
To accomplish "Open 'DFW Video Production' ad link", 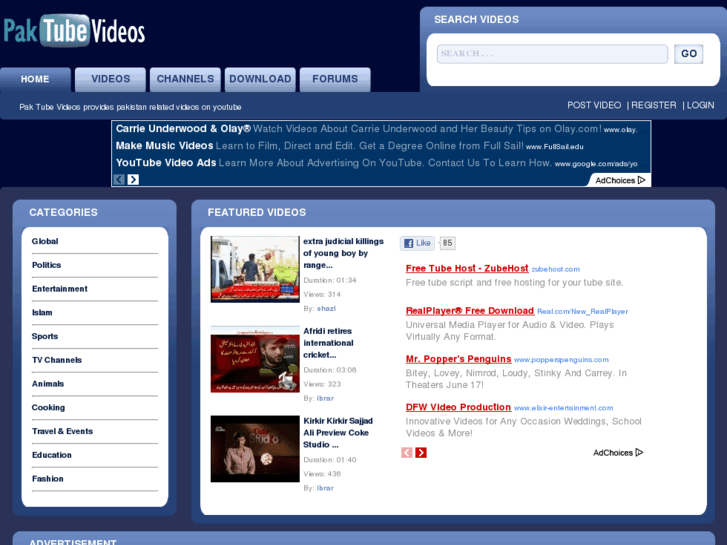I will point(458,407).
